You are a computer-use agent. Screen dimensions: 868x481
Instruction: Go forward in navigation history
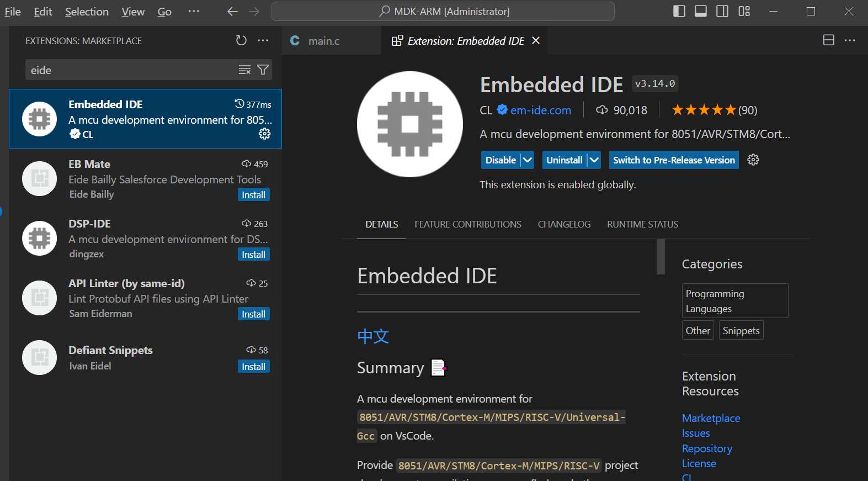coord(254,12)
